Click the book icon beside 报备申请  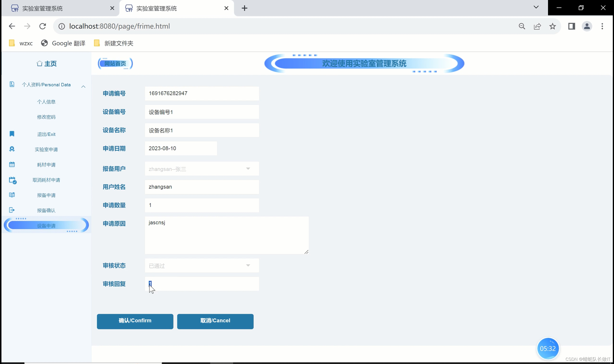click(12, 195)
